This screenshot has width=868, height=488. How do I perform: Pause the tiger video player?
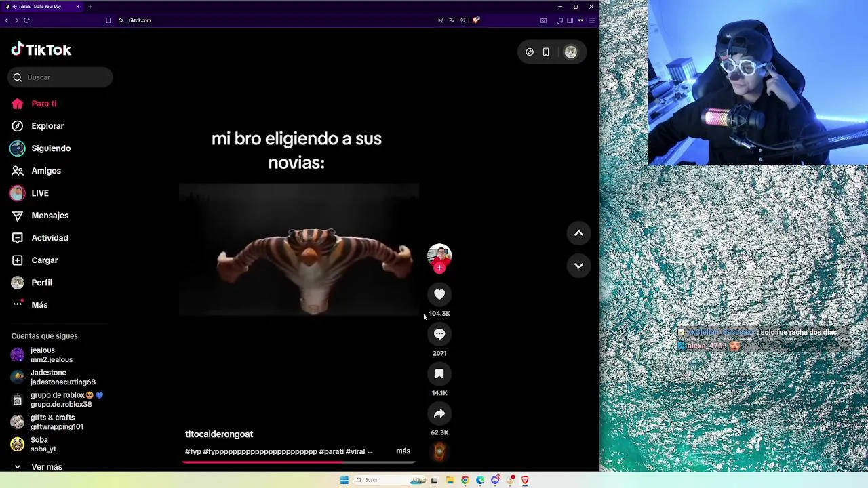click(x=298, y=249)
